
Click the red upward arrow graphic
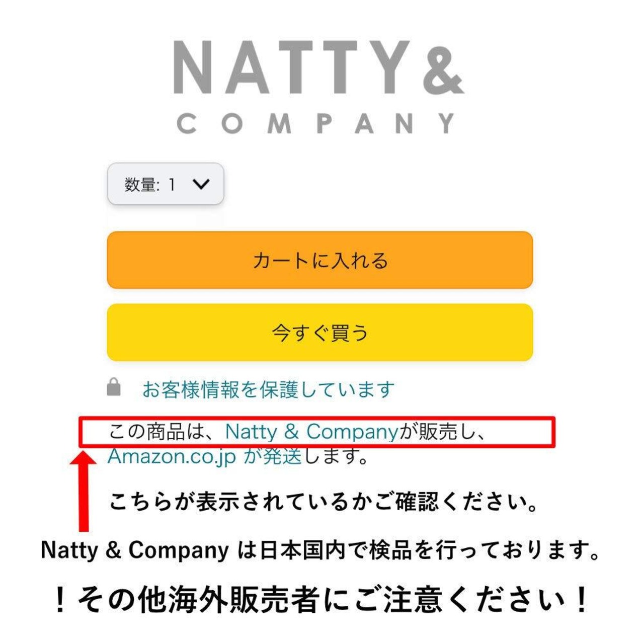coord(84,491)
